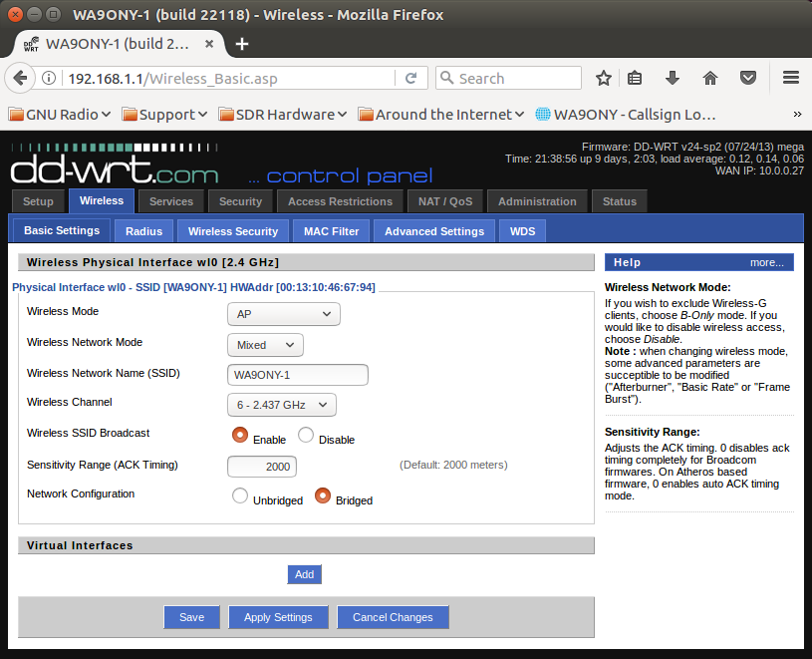
Task: Add a virtual interface
Action: coord(305,574)
